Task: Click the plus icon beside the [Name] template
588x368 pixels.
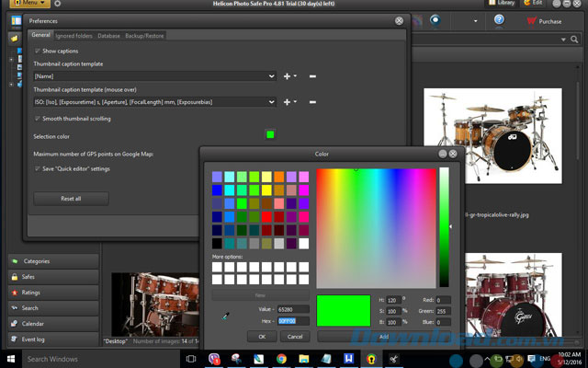Action: [288, 75]
